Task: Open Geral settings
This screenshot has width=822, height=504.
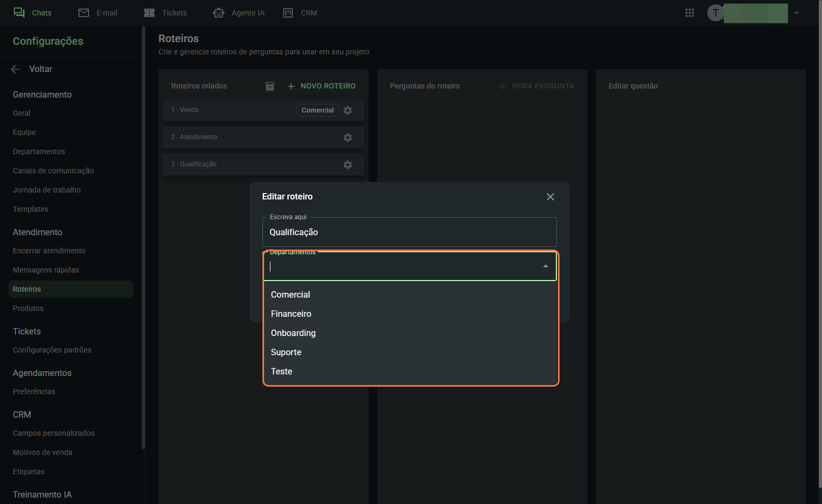Action: click(x=22, y=113)
